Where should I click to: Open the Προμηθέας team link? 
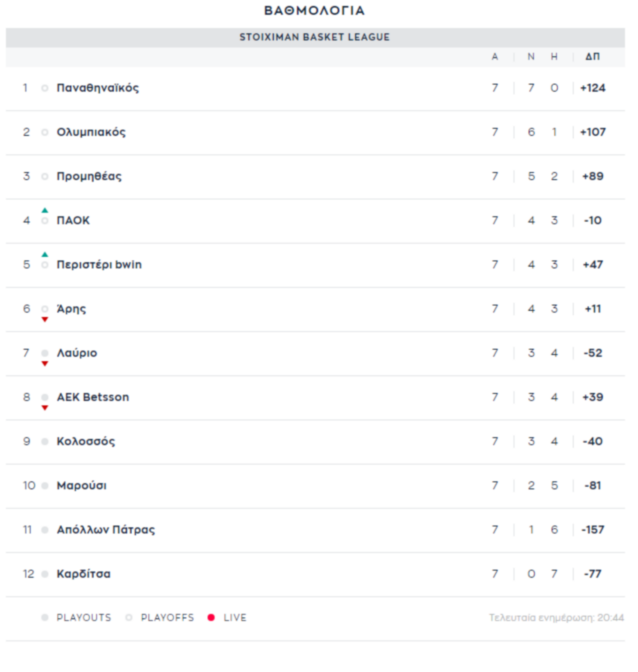(89, 176)
